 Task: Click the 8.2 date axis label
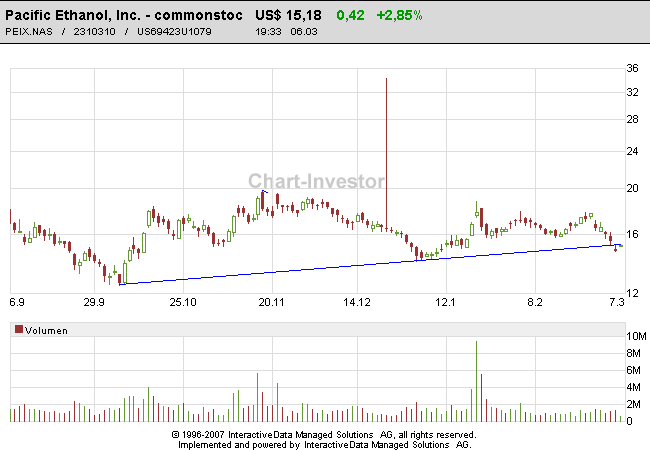pos(535,302)
